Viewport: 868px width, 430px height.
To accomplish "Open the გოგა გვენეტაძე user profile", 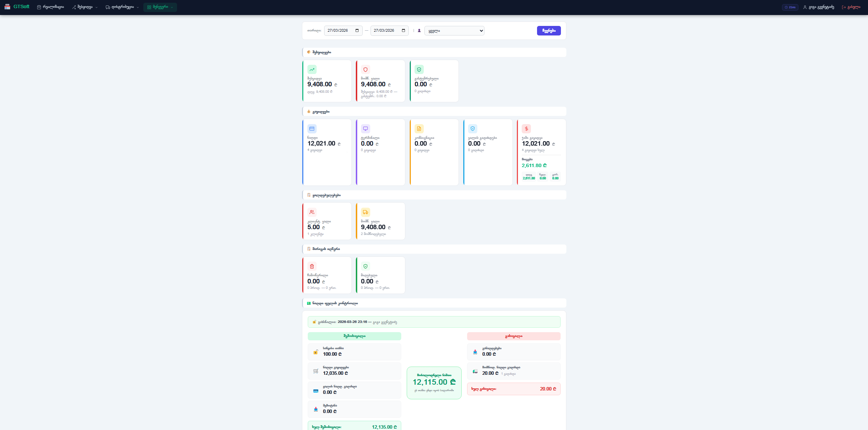I will point(818,7).
